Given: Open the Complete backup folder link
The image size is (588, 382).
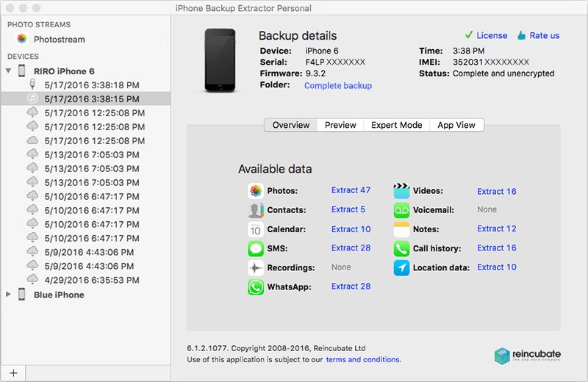Looking at the screenshot, I should (x=338, y=85).
